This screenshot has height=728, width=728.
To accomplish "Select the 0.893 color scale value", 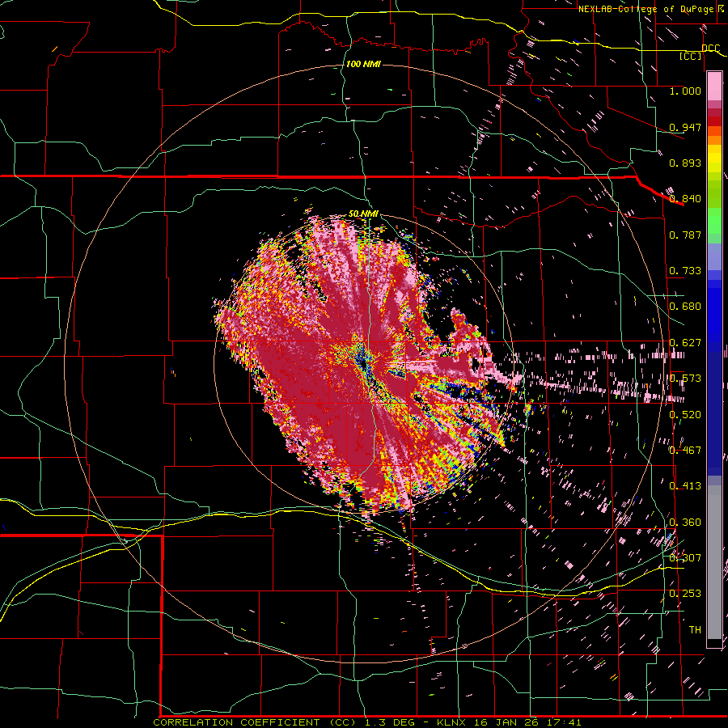I will pos(685,163).
